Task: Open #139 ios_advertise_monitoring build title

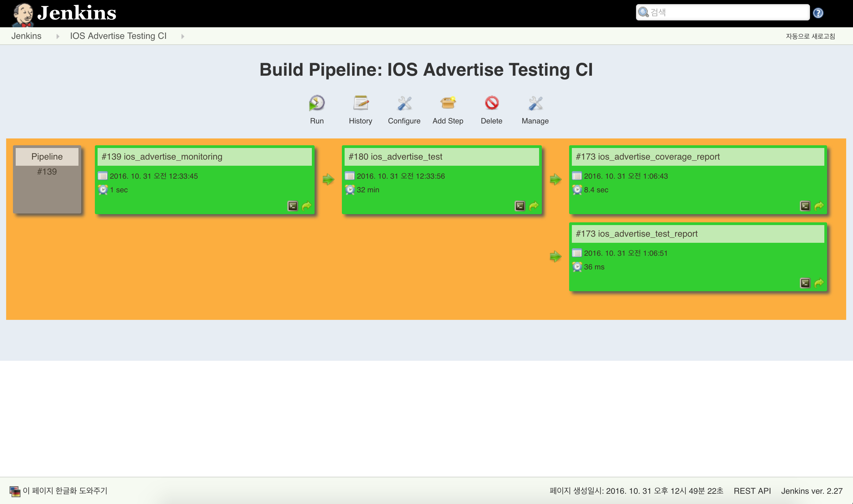Action: (162, 157)
